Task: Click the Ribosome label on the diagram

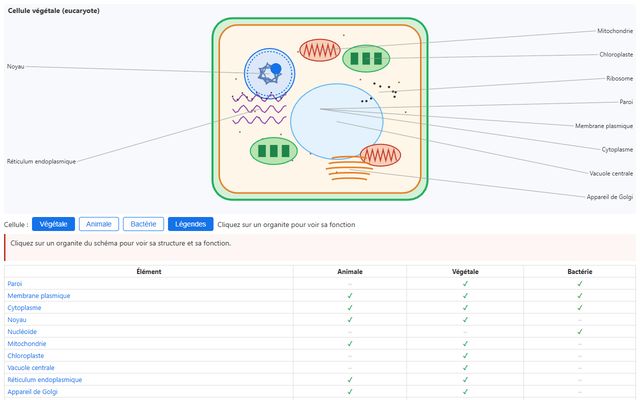Action: tap(619, 78)
